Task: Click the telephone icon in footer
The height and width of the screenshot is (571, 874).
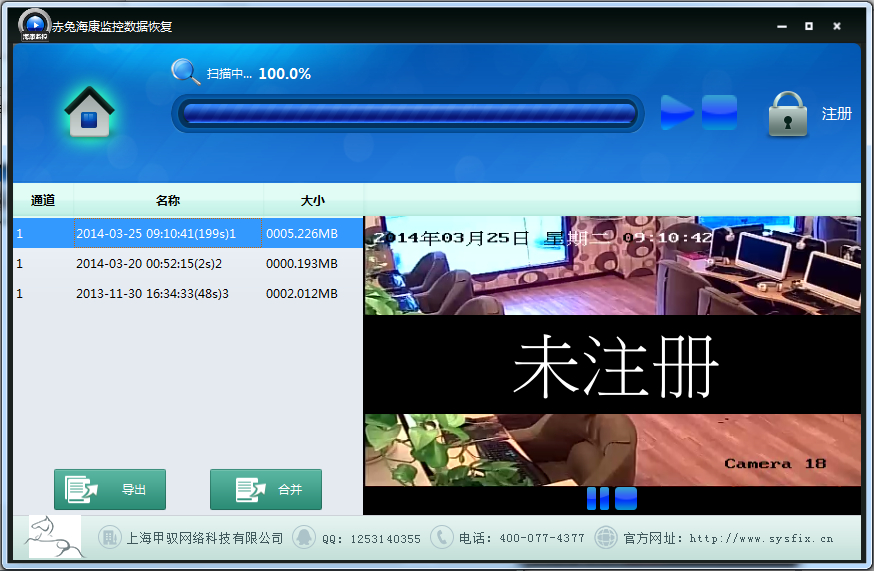Action: 441,538
